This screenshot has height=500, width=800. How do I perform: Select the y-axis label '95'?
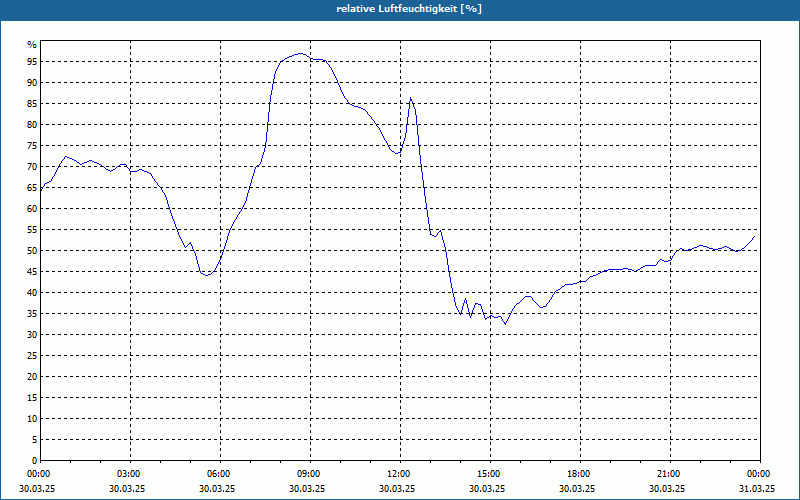tap(32, 62)
